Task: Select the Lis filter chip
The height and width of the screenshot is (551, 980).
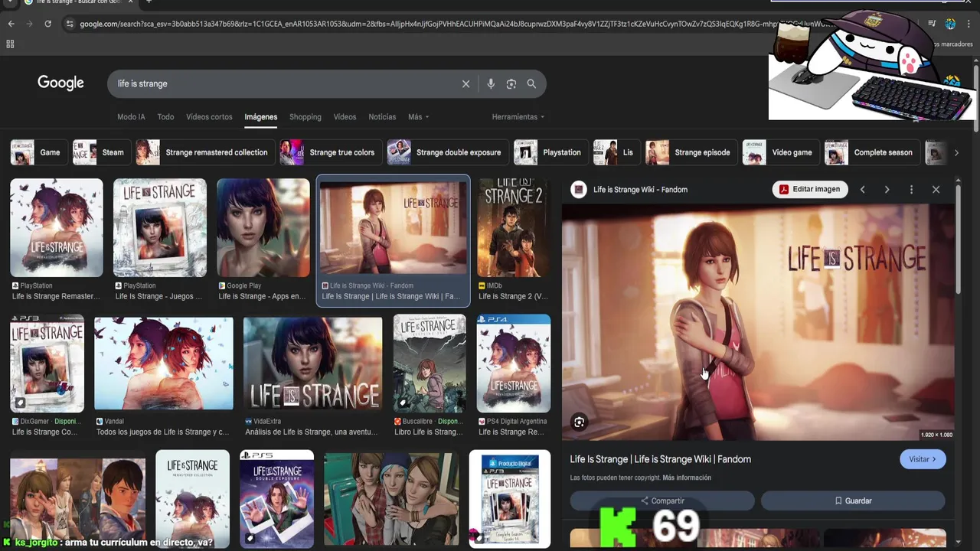Action: (x=616, y=152)
